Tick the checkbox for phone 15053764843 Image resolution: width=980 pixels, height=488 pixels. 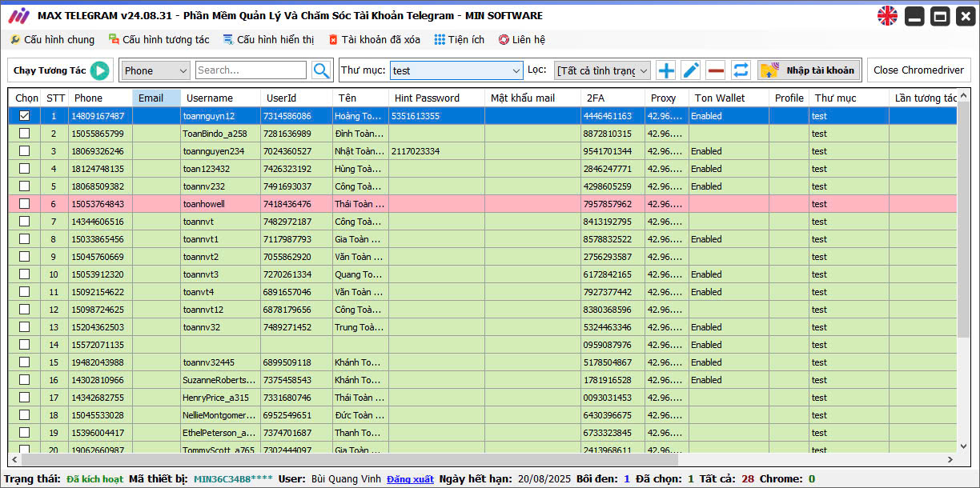pos(25,204)
